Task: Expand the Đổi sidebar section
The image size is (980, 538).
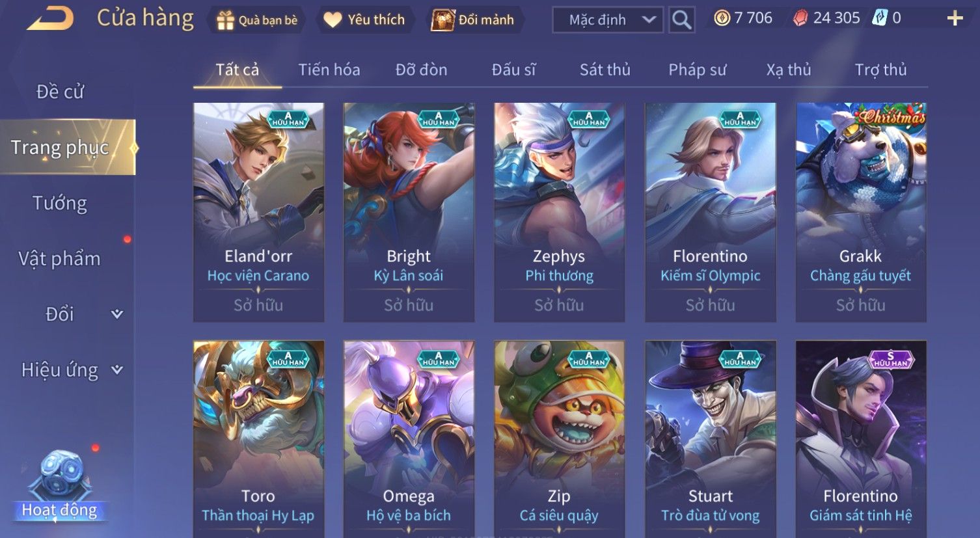Action: click(x=117, y=314)
